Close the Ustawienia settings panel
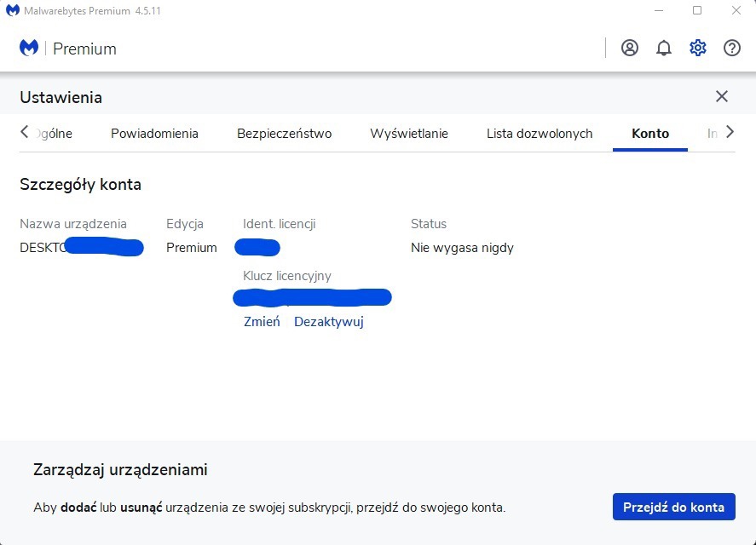The width and height of the screenshot is (756, 545). pos(722,96)
